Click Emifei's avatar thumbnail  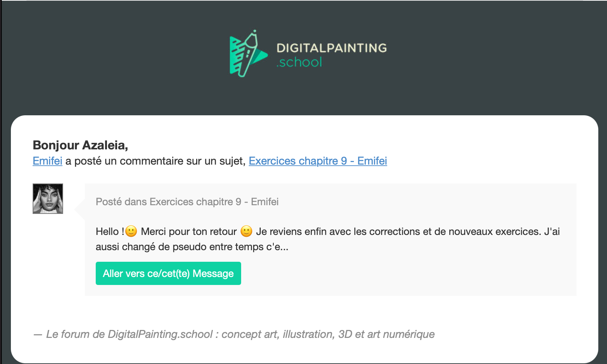[x=48, y=199]
